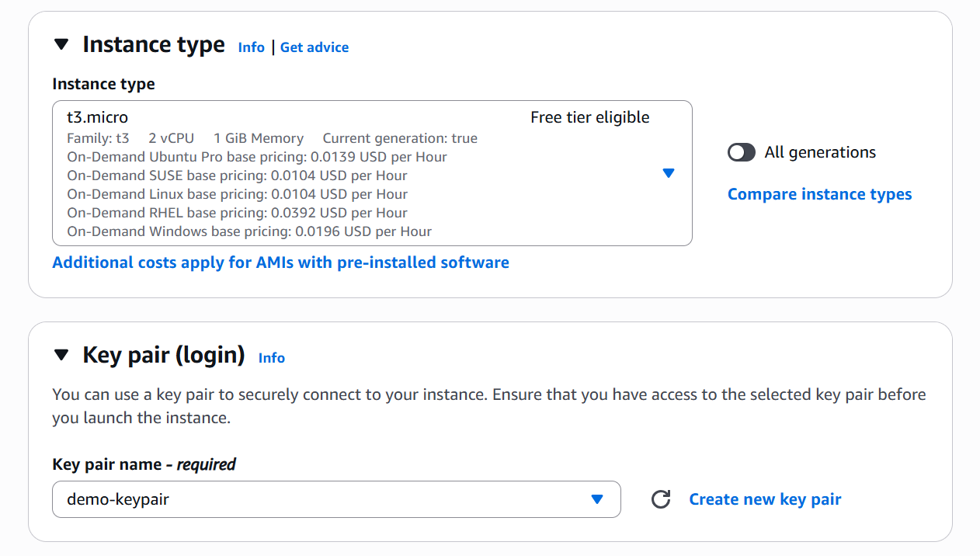Open the demo-keypair dropdown
This screenshot has width=980, height=556.
[326, 499]
